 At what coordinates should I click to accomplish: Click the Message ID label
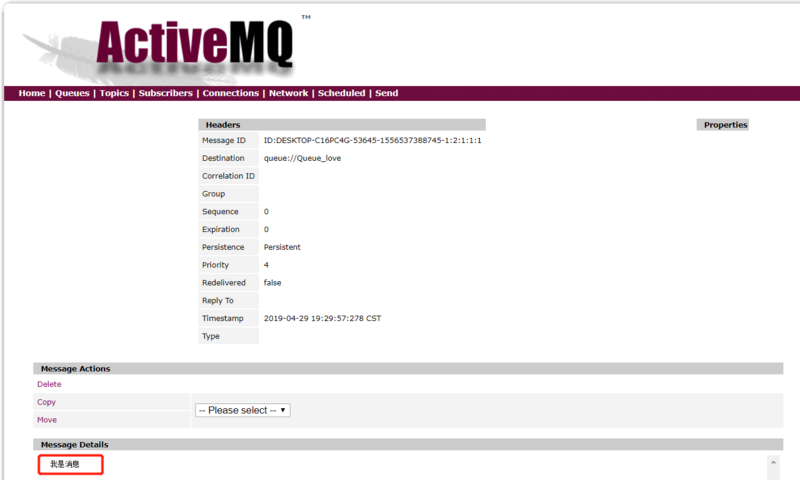[223, 140]
